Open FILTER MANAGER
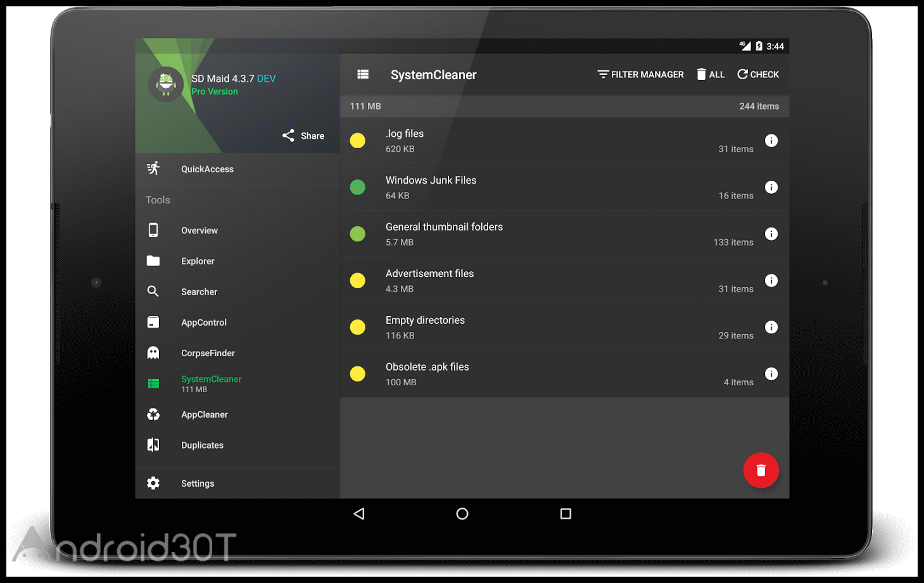The width and height of the screenshot is (924, 583). pos(640,74)
